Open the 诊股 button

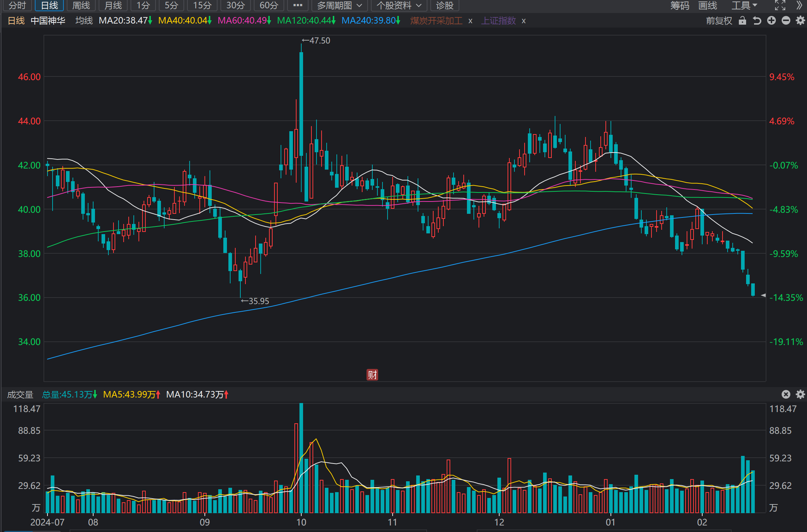[x=445, y=5]
